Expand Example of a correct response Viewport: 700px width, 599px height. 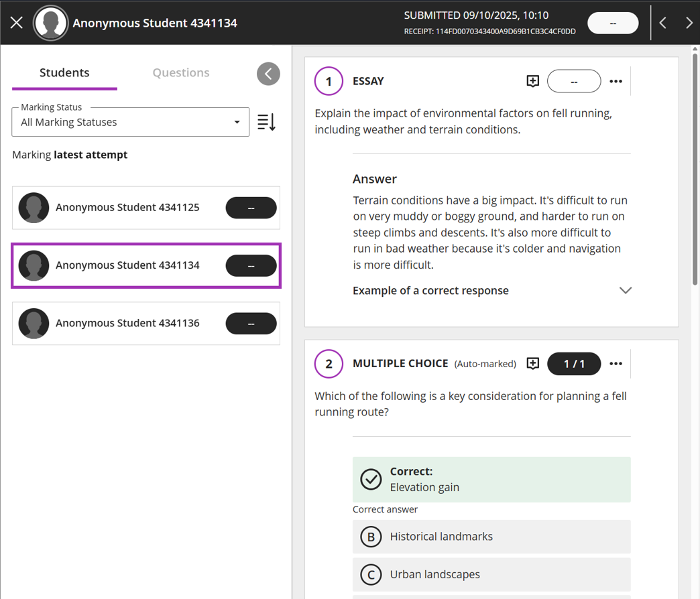click(x=625, y=291)
